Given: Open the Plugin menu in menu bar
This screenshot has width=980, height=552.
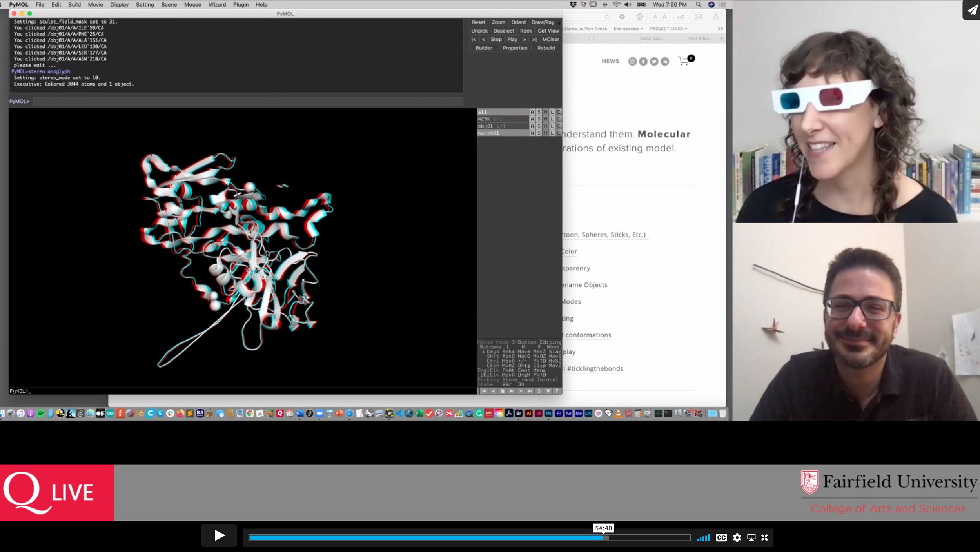Looking at the screenshot, I should tap(241, 5).
